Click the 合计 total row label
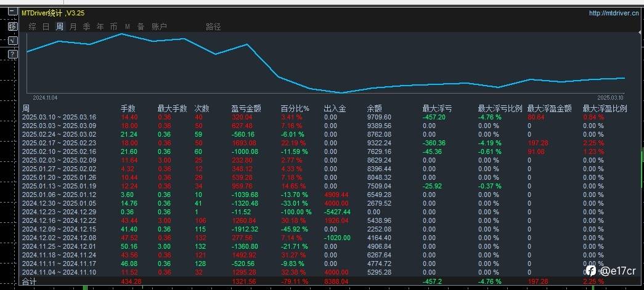Viewport: 644px width, 290px height. point(29,281)
